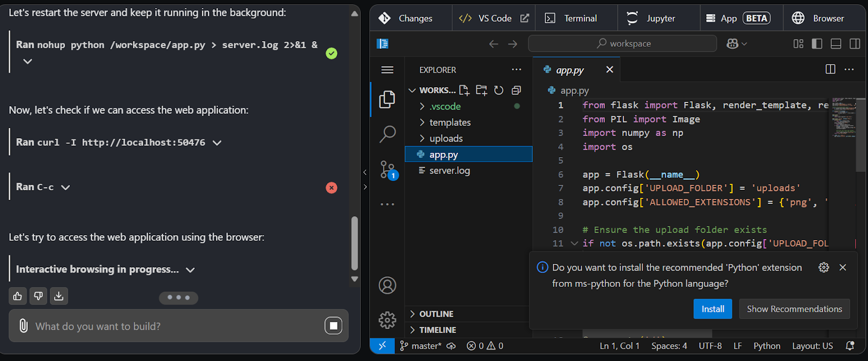868x361 pixels.
Task: Switch to the Changes tab
Action: [411, 18]
